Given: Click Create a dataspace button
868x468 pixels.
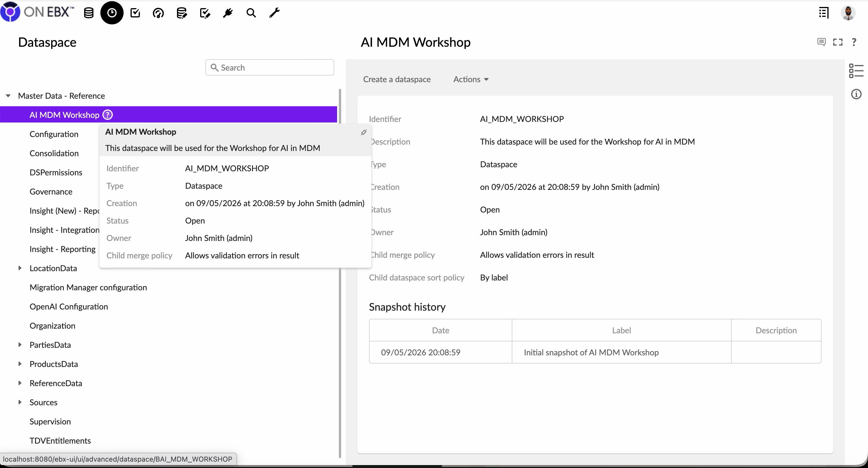Looking at the screenshot, I should coord(397,79).
